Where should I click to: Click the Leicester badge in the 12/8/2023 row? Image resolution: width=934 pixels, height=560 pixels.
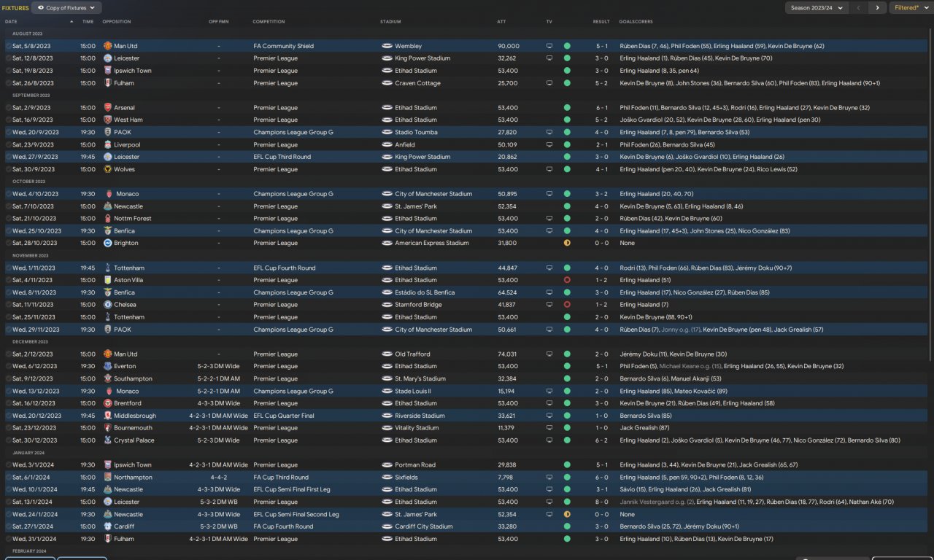pyautogui.click(x=108, y=58)
